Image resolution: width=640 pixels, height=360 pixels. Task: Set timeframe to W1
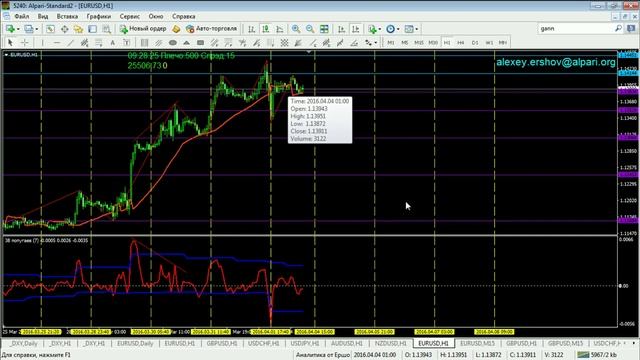(x=489, y=42)
